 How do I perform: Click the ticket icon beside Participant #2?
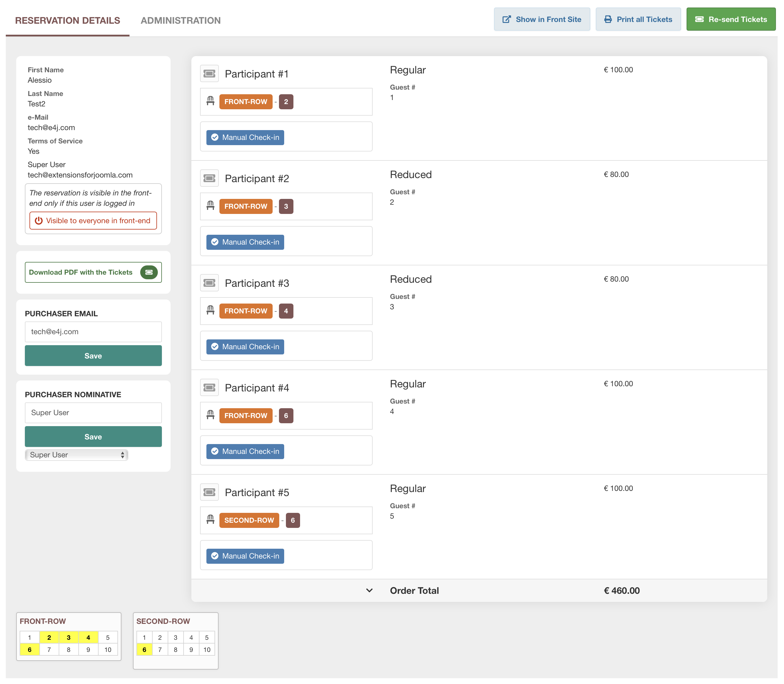[x=209, y=178]
